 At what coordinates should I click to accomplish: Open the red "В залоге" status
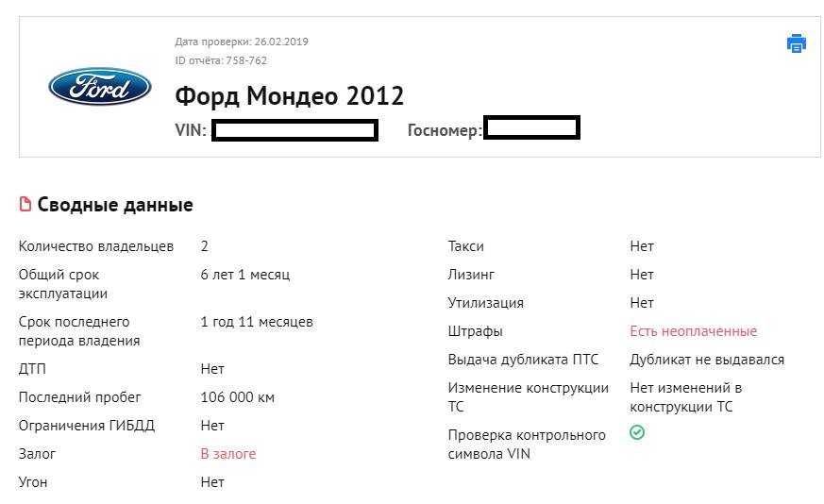227,454
